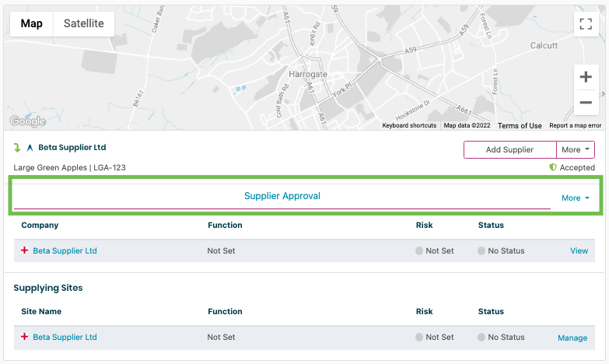Click the Add Supplier button
Screen dimensions: 609x364
click(x=509, y=149)
